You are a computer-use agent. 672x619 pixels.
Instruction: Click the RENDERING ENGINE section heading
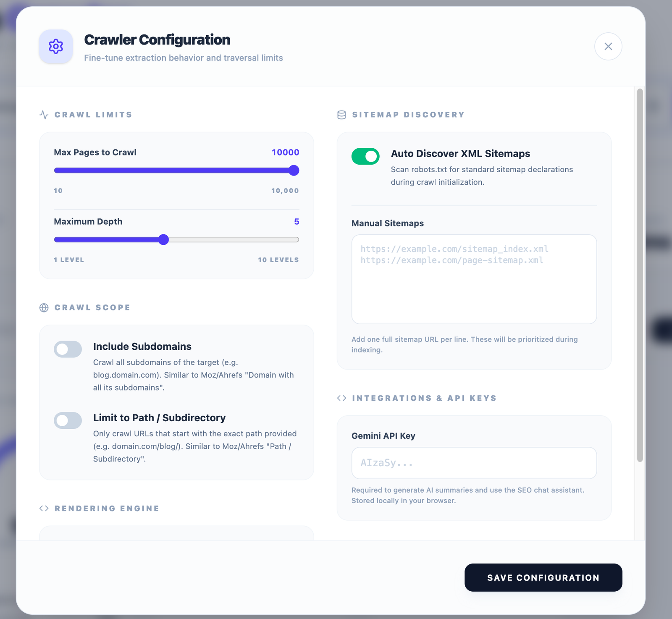tap(107, 508)
